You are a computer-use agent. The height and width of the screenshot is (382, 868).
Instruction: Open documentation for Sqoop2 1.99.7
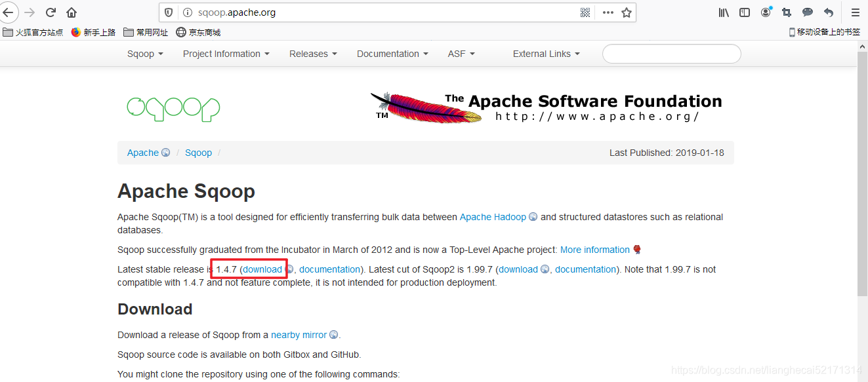coord(585,269)
